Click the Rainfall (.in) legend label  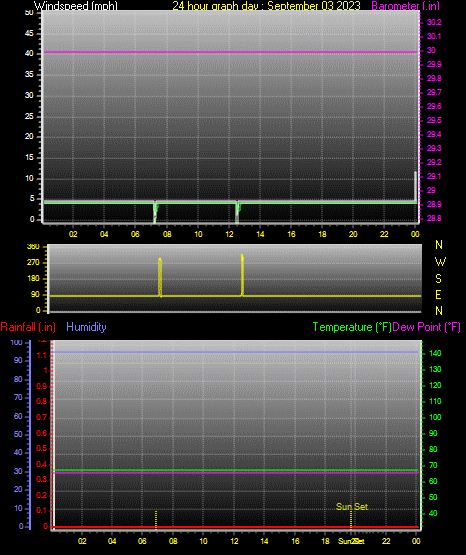(28, 327)
